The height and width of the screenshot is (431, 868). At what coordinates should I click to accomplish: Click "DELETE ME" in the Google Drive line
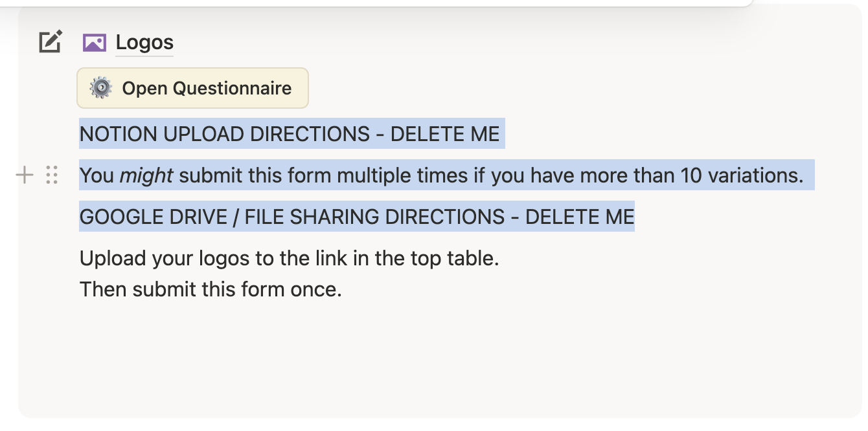[x=580, y=217]
